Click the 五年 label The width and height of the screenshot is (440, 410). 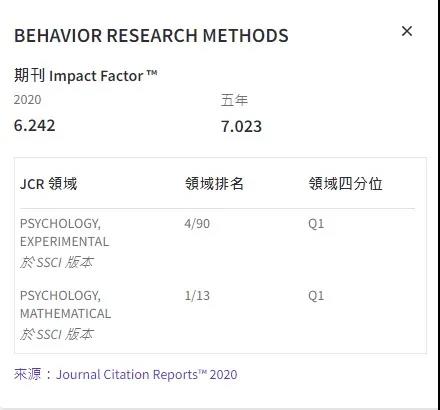tap(234, 100)
